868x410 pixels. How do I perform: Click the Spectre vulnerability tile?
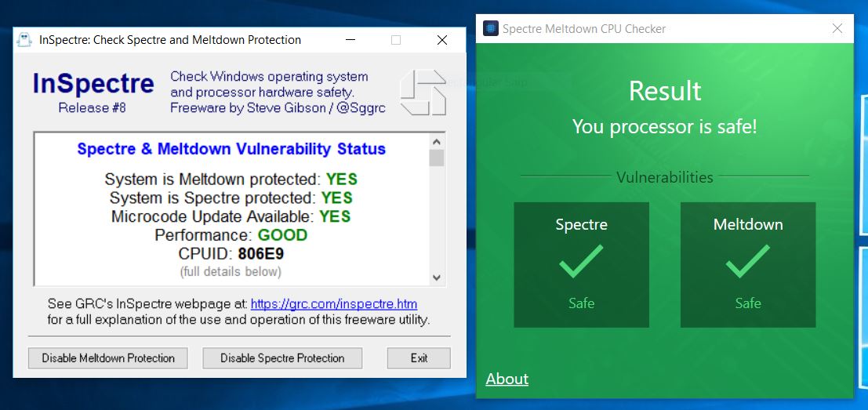pos(581,264)
